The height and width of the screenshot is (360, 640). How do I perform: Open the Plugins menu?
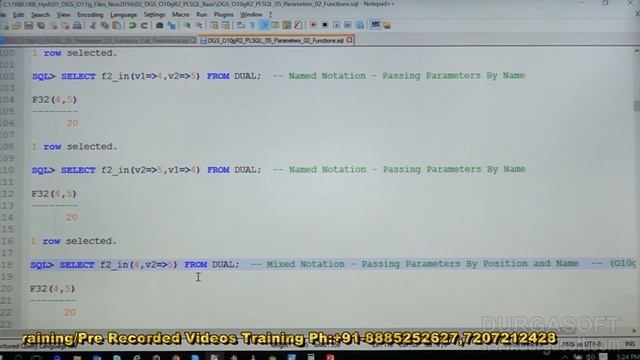pos(224,15)
